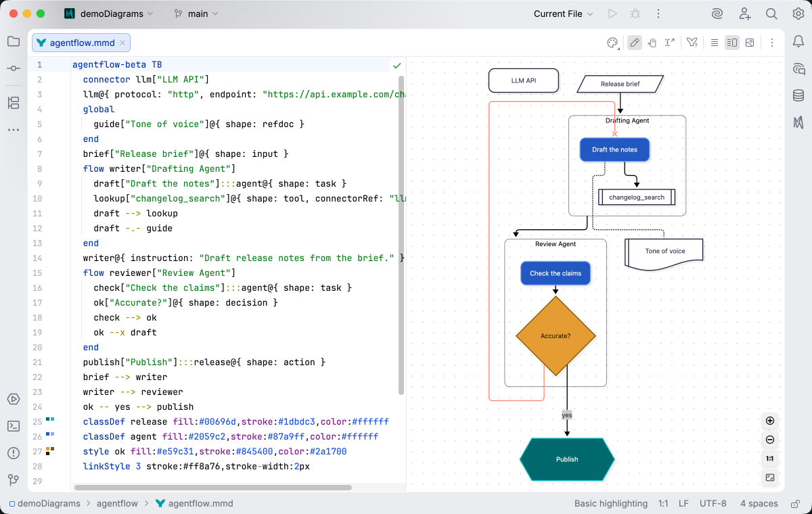This screenshot has height=514, width=812.
Task: Enable pan mode hand tool
Action: tap(652, 43)
